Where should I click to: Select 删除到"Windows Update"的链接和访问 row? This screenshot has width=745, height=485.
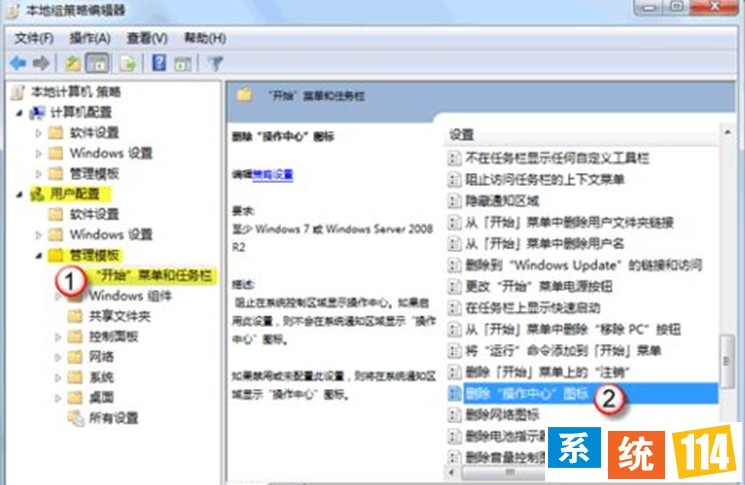583,265
